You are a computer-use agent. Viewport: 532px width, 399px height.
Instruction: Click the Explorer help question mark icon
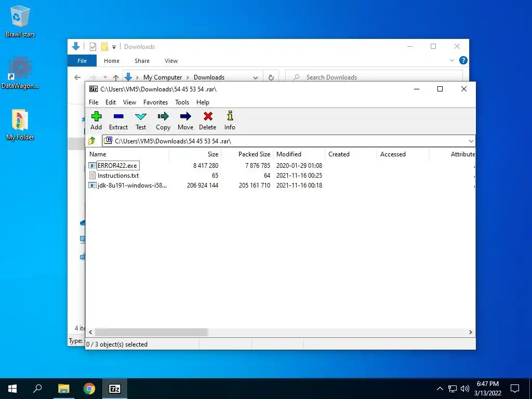463,60
